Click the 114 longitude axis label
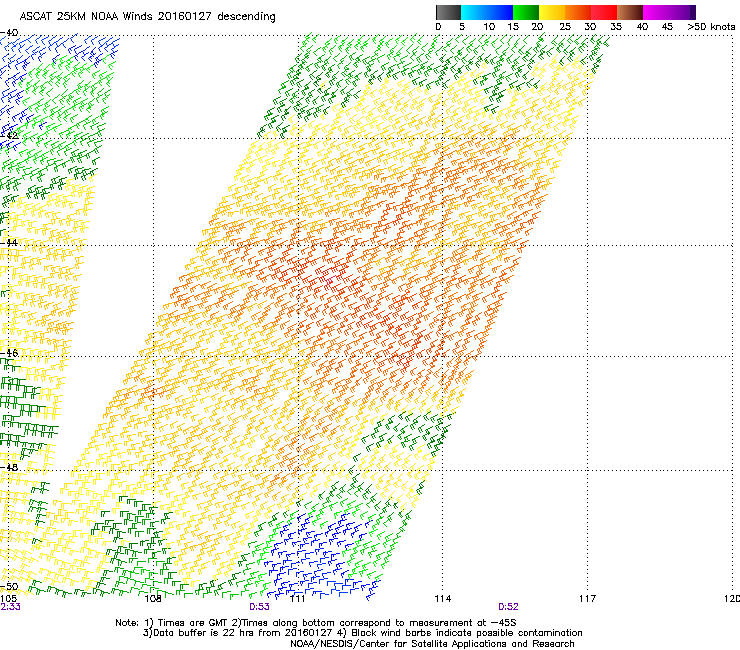 [443, 599]
